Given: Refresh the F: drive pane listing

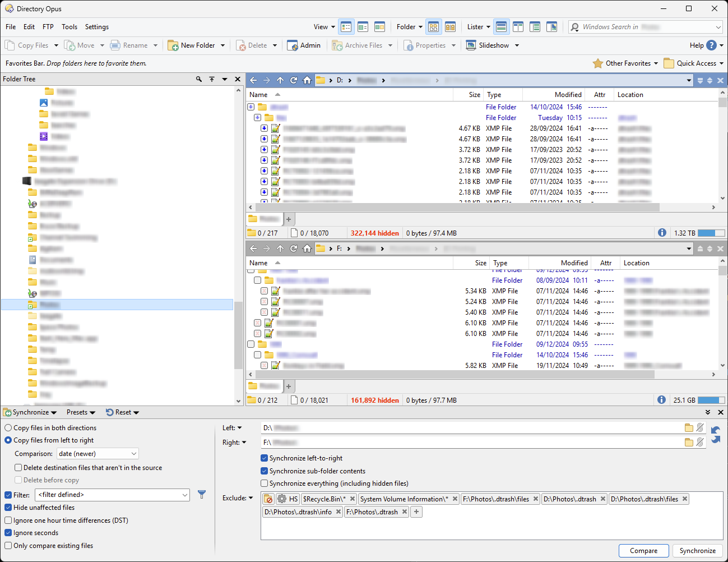Looking at the screenshot, I should click(x=294, y=248).
